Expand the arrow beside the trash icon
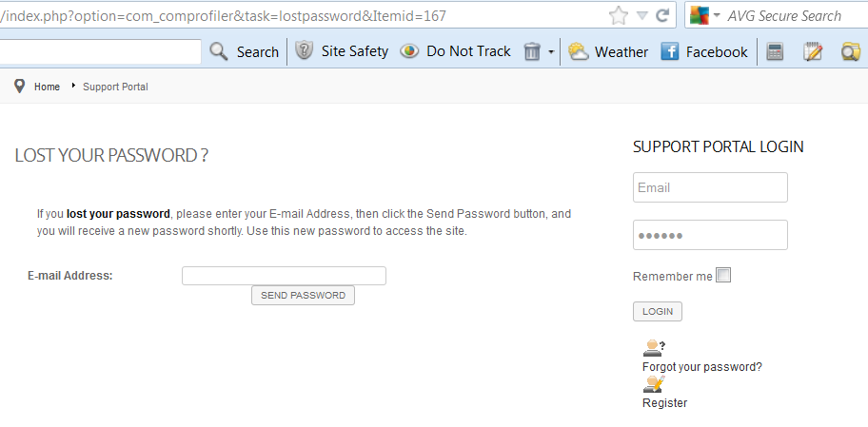 (x=551, y=52)
